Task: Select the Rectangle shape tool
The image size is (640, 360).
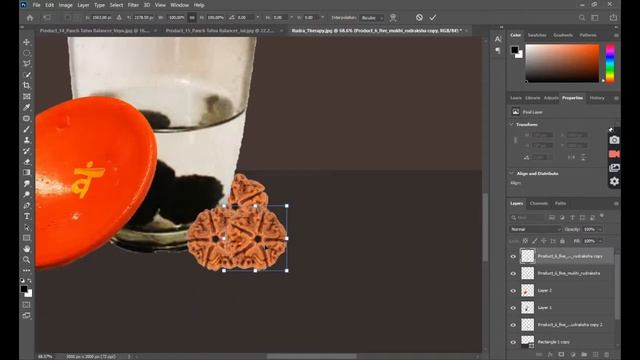Action: point(27,238)
